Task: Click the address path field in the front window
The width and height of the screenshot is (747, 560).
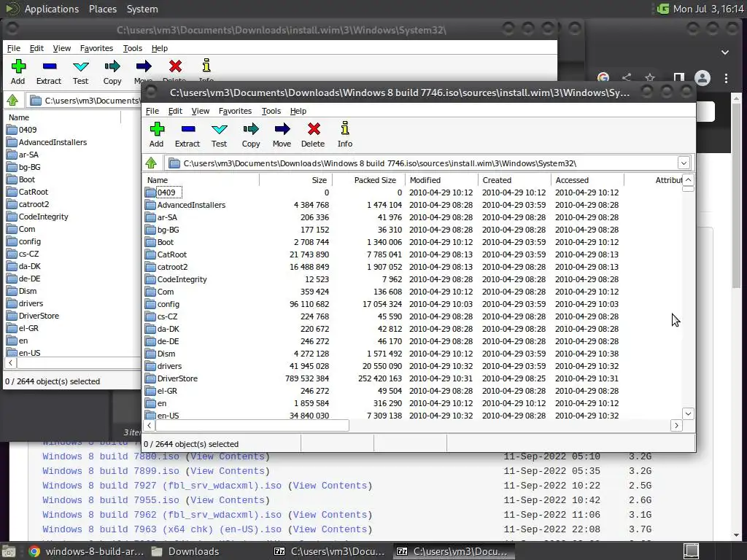Action: click(x=423, y=163)
